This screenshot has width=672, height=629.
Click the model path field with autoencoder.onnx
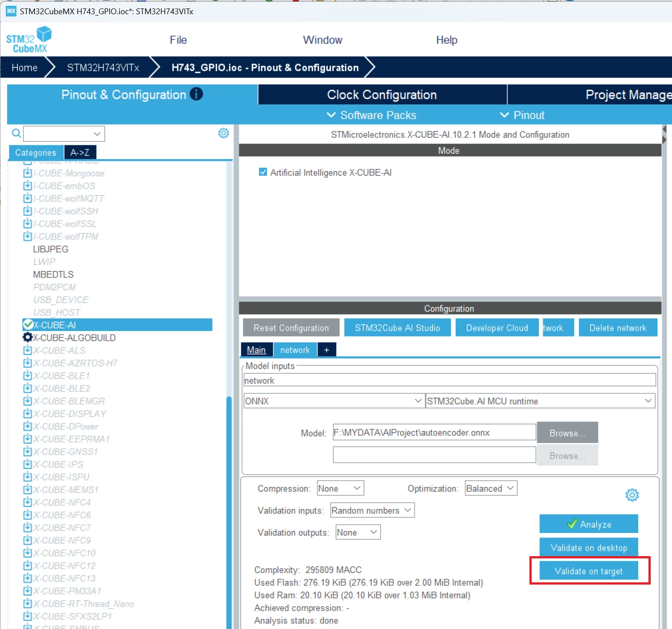point(434,432)
